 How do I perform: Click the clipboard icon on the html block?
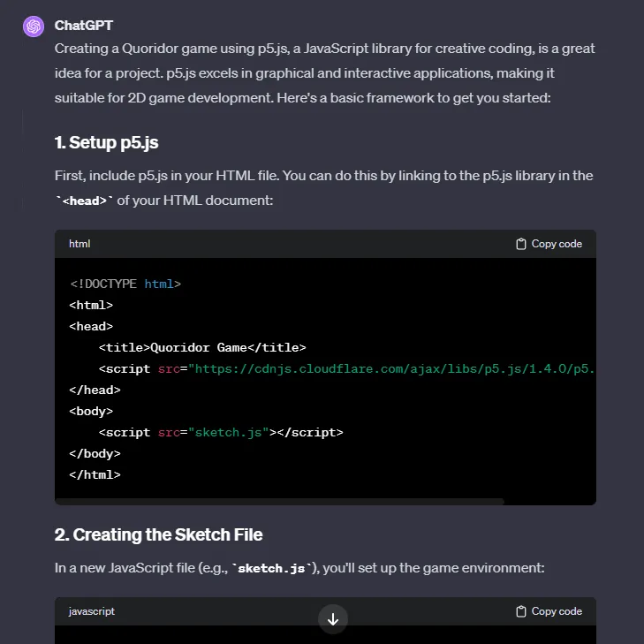pyautogui.click(x=521, y=244)
